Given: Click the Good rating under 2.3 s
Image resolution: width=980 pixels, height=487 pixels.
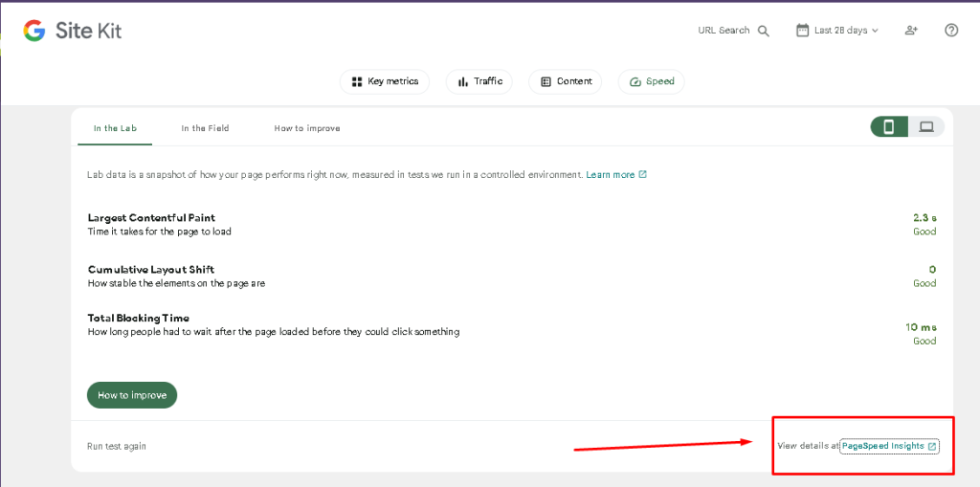Looking at the screenshot, I should coord(924,232).
